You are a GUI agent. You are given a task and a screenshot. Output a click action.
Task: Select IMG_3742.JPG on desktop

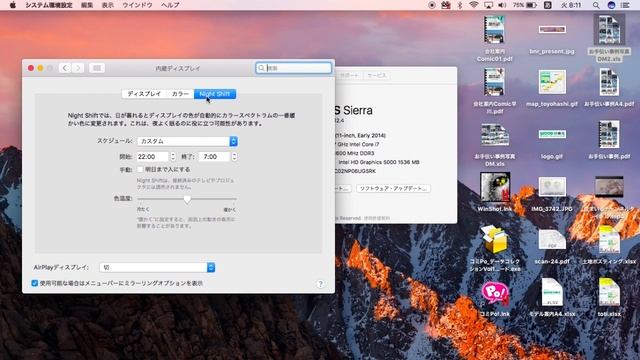(552, 194)
